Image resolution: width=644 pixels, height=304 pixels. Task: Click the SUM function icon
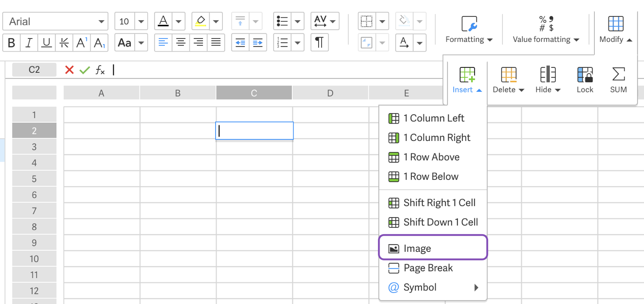click(x=618, y=80)
